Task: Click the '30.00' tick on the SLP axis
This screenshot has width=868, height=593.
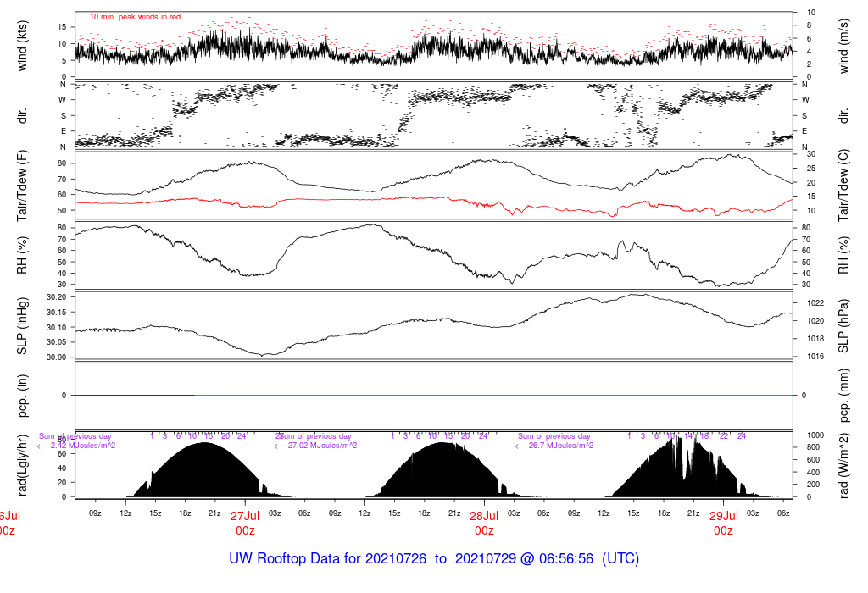Action: [x=56, y=357]
